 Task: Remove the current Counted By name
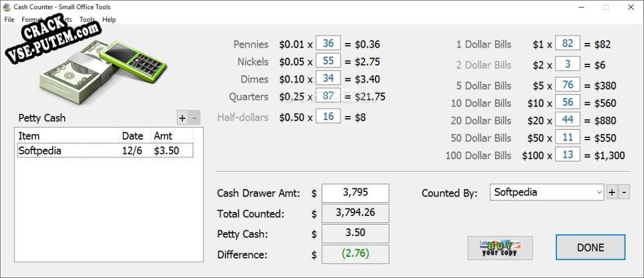(x=624, y=192)
